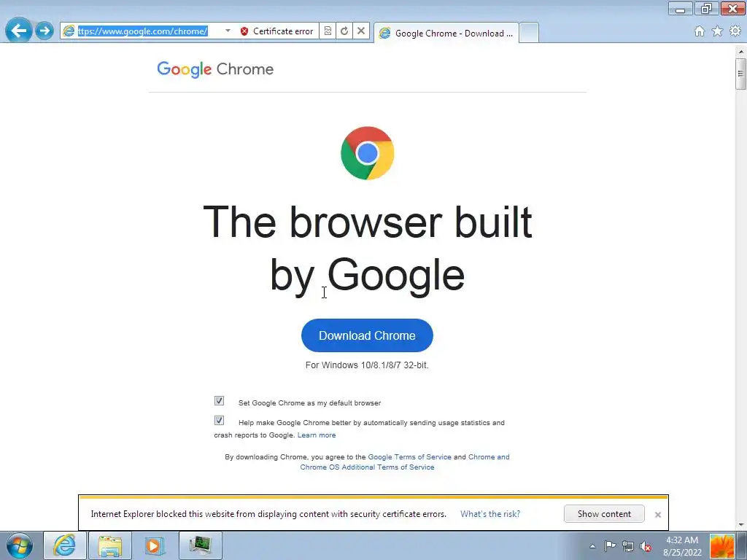Open Chrome and Chrome OS Additional Terms link

pyautogui.click(x=405, y=462)
